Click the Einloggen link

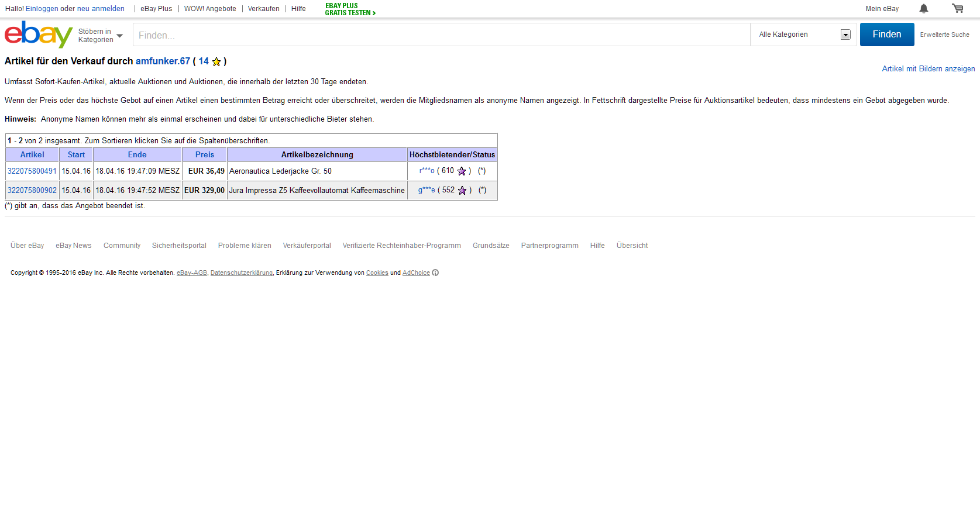pyautogui.click(x=42, y=9)
